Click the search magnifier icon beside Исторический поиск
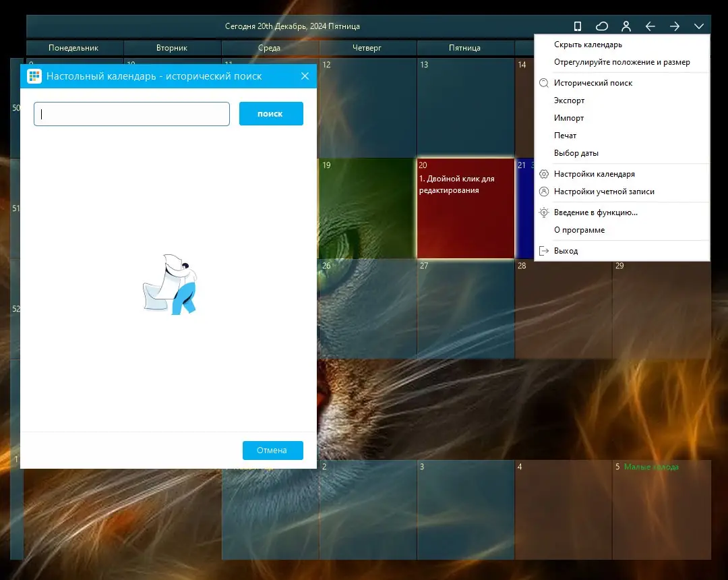This screenshot has width=728, height=580. [544, 83]
